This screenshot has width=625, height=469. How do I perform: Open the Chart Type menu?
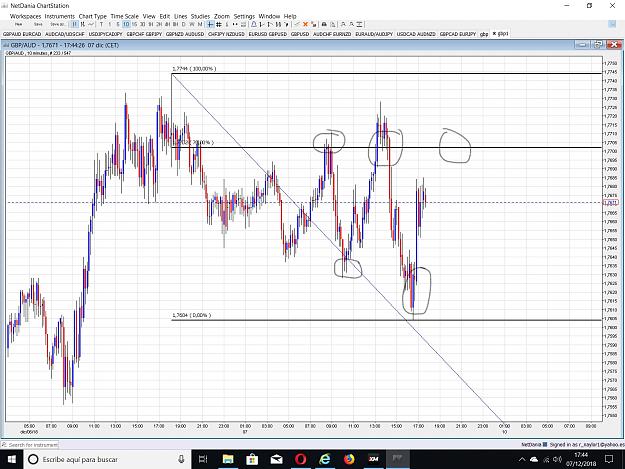tap(93, 16)
